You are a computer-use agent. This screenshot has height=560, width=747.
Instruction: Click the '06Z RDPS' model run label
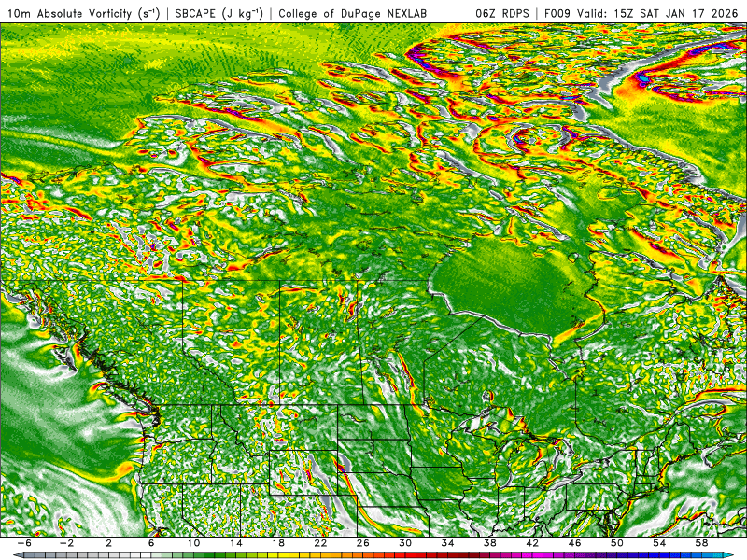[502, 13]
